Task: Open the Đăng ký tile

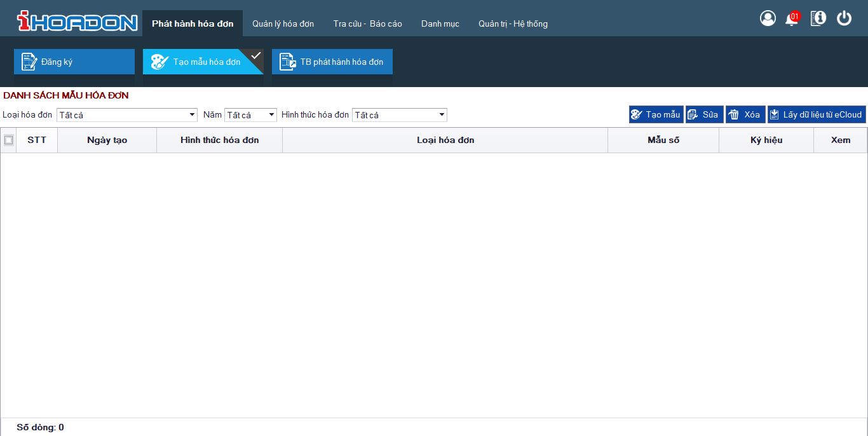Action: click(74, 62)
